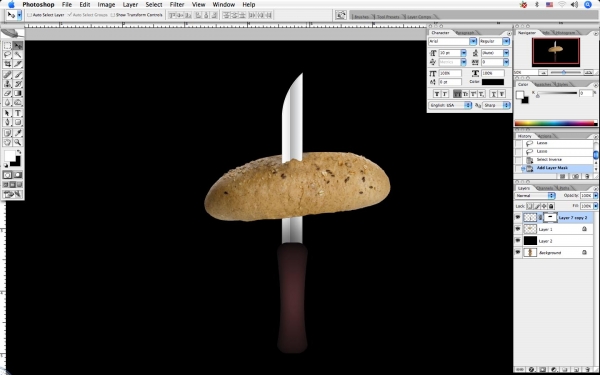Toggle the lock all option in Layers

tap(551, 206)
